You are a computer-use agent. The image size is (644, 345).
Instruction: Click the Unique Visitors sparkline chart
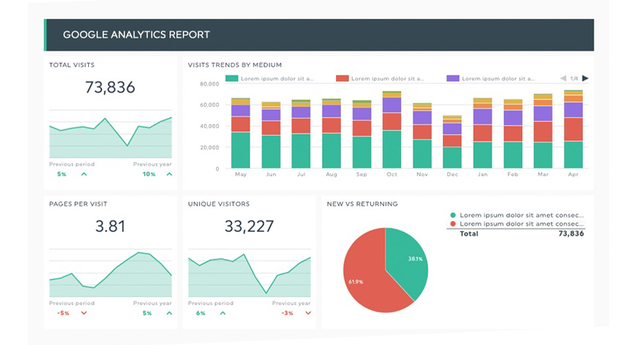(249, 273)
